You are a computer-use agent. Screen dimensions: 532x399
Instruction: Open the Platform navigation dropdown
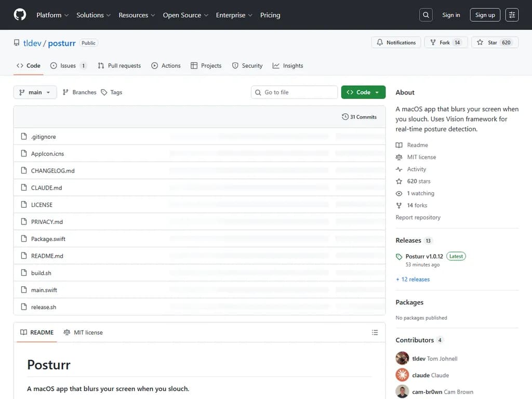(52, 15)
